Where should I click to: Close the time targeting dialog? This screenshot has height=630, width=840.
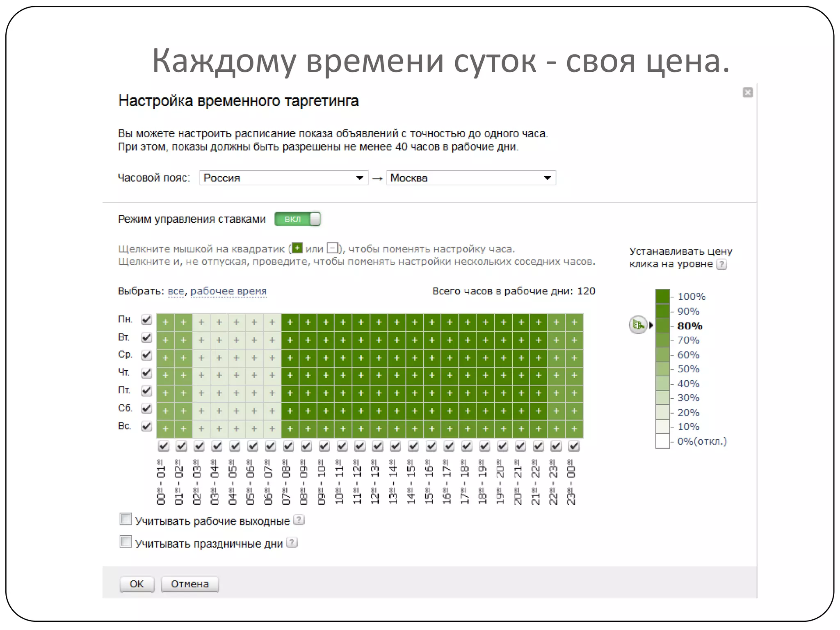point(747,93)
